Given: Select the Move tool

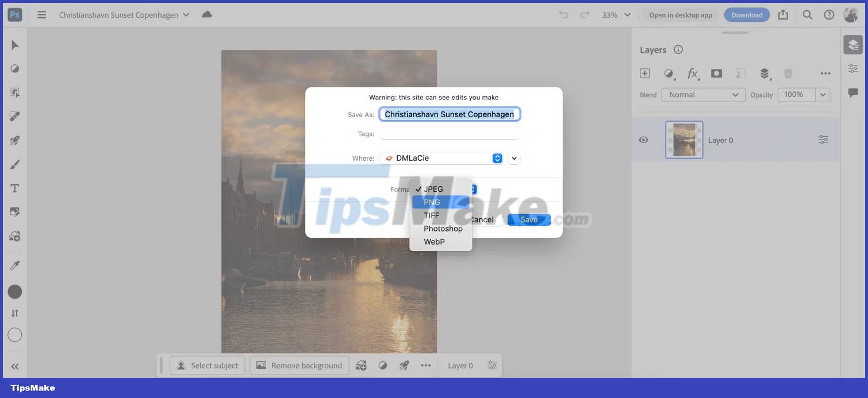Looking at the screenshot, I should [14, 44].
